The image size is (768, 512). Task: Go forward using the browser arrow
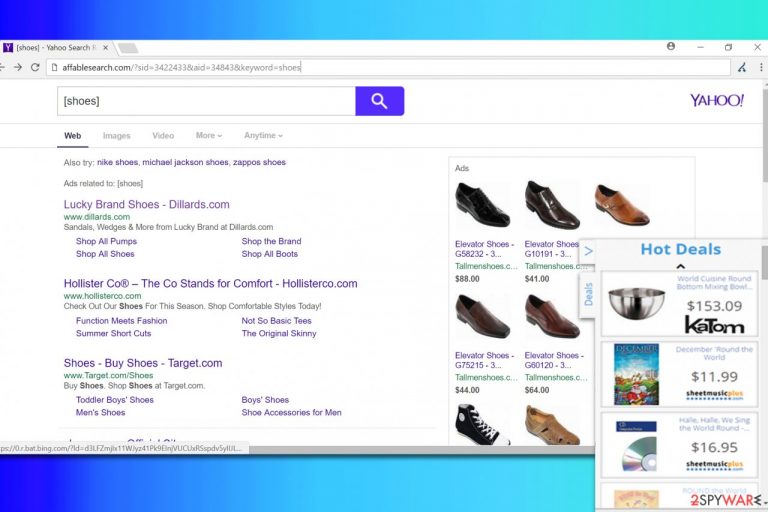click(18, 67)
